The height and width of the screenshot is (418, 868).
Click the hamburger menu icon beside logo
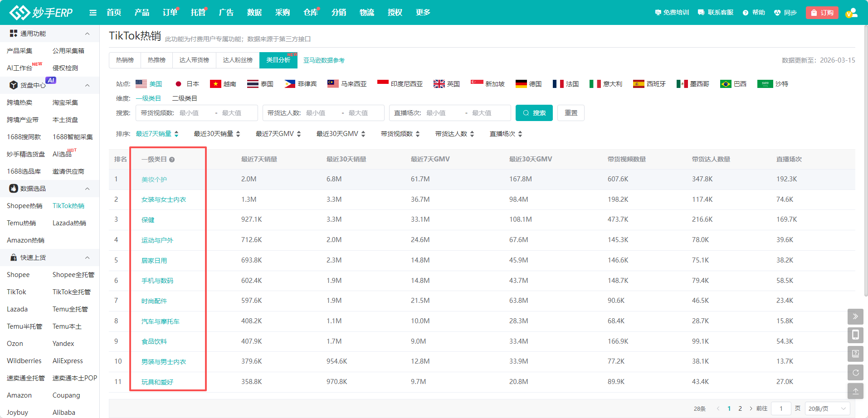click(93, 13)
